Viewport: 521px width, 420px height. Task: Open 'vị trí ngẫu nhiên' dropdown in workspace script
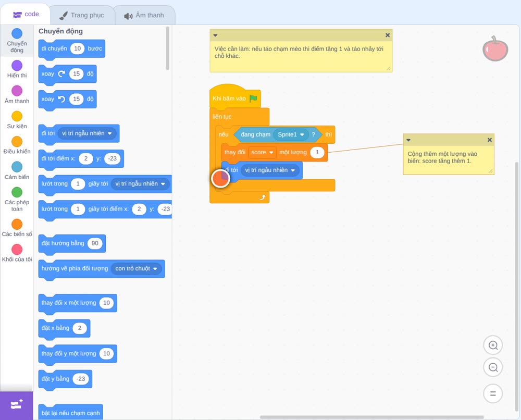270,170
